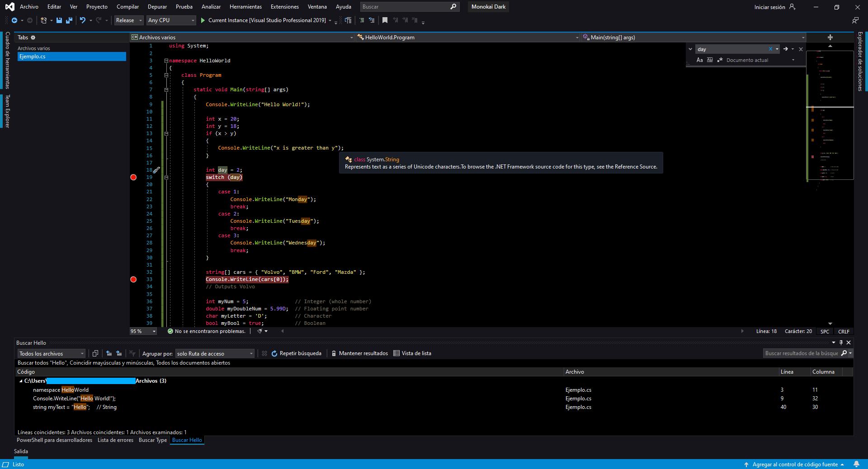Toggle a bookmark using the bookmark icon

point(385,20)
